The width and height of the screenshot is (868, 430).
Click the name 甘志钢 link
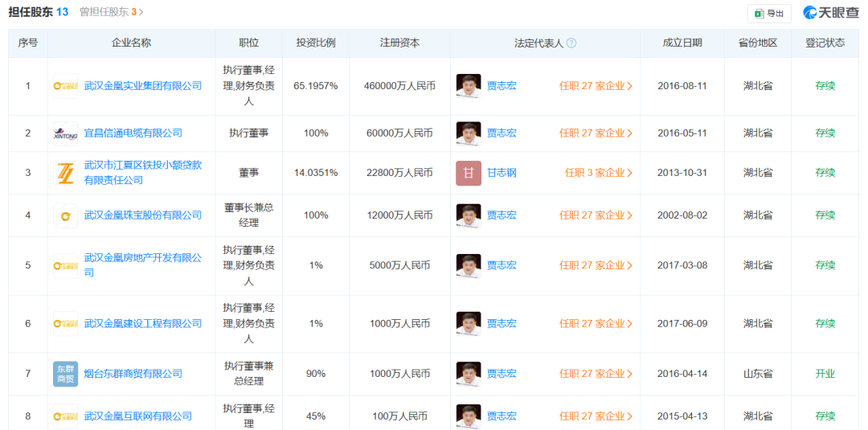(x=502, y=173)
